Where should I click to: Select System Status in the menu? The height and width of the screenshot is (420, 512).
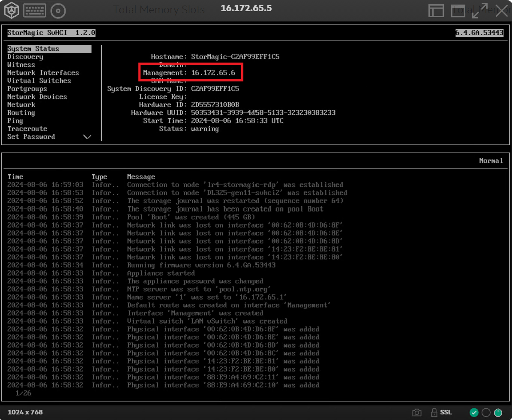pyautogui.click(x=49, y=49)
